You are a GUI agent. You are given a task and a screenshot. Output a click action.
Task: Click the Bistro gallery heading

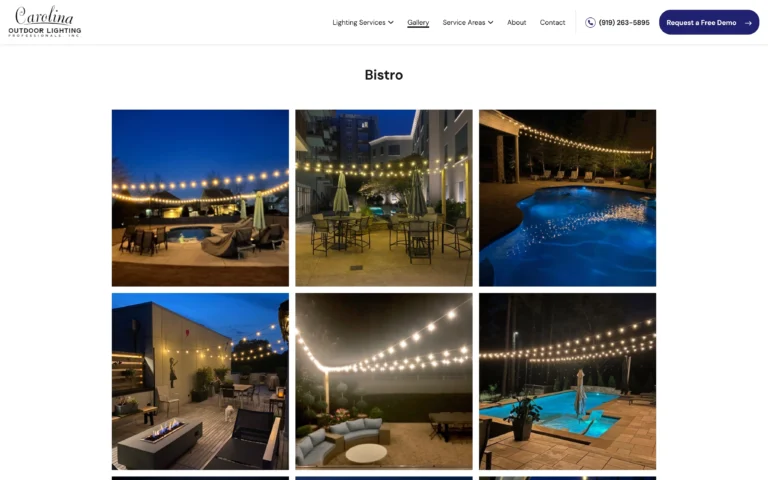tap(384, 75)
